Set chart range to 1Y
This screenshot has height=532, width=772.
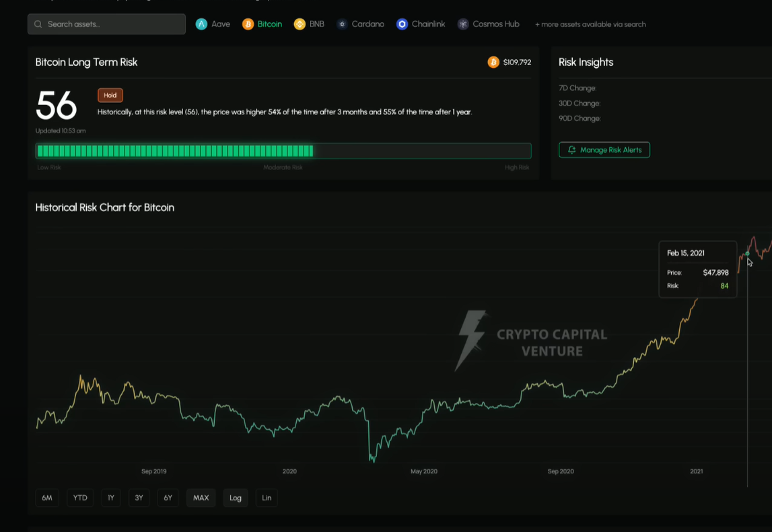[111, 498]
